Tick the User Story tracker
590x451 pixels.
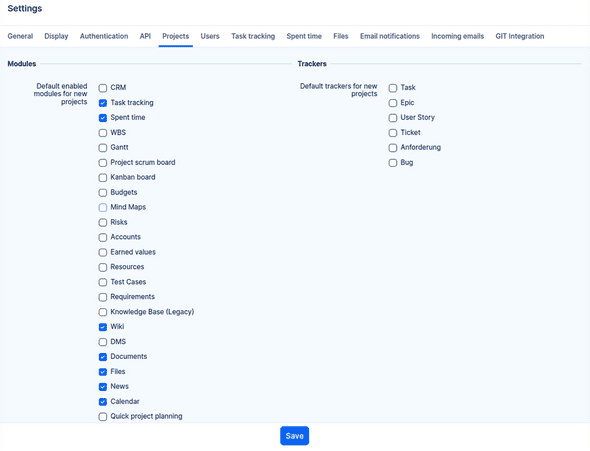[x=393, y=118]
